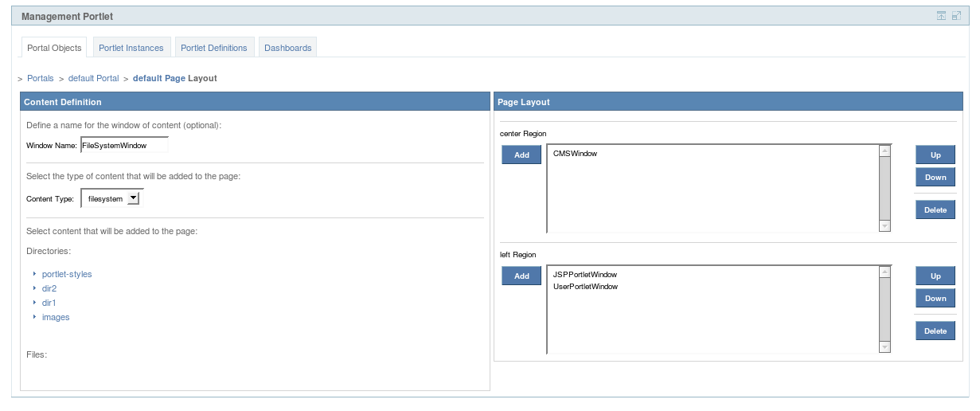980x411 pixels.
Task: Navigate to default Portal breadcrumb
Action: [93, 79]
